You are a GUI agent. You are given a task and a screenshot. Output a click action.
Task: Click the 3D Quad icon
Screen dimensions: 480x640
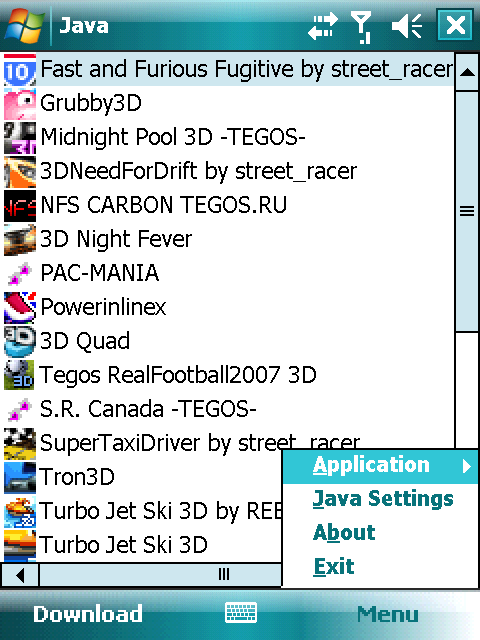tap(20, 342)
